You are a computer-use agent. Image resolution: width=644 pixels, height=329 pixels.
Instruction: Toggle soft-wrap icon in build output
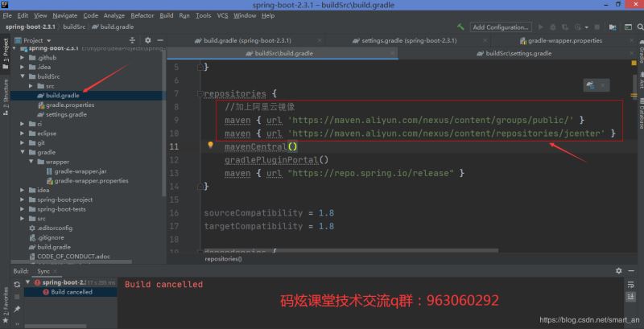(631, 285)
